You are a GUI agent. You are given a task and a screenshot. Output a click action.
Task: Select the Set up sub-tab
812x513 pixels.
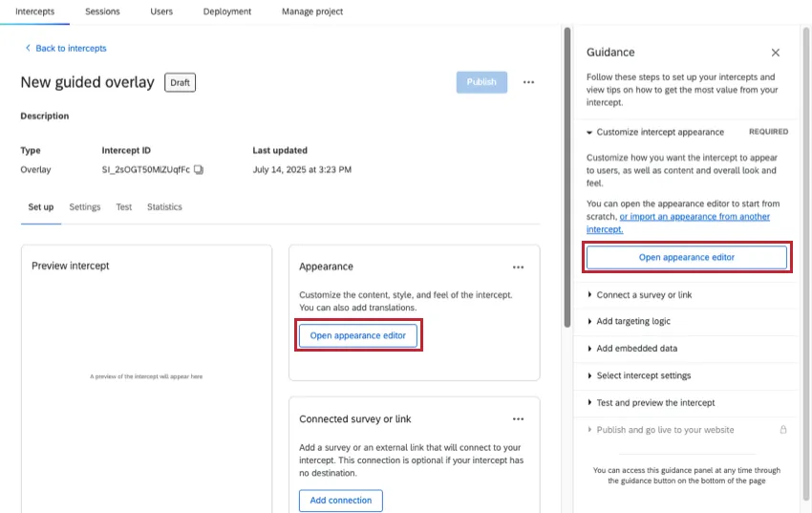[x=41, y=207]
